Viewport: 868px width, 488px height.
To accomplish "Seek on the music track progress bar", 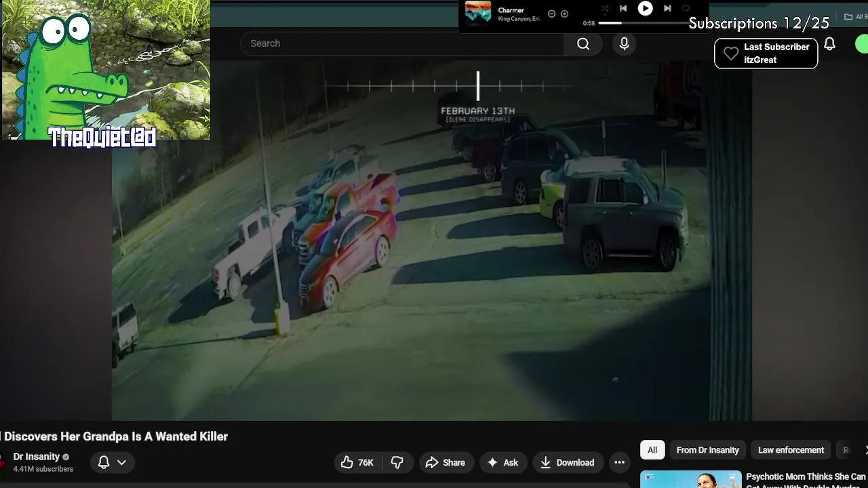I will (643, 23).
